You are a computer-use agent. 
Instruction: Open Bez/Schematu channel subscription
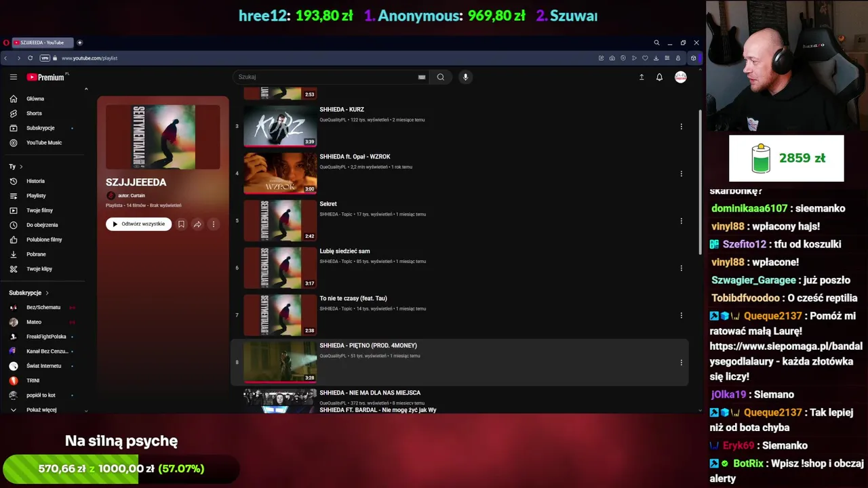44,308
